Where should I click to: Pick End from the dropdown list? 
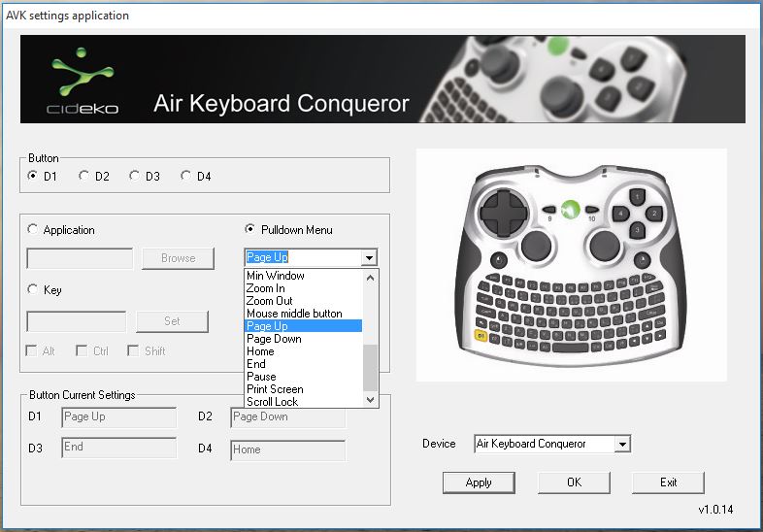[304, 364]
